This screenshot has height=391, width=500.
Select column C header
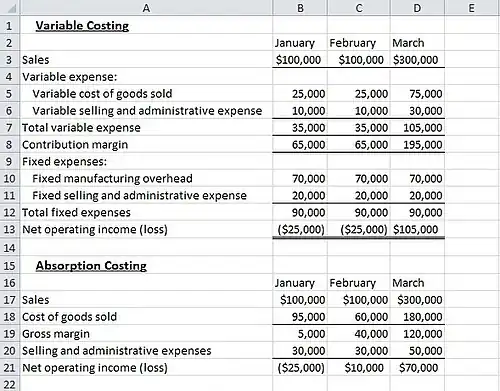pyautogui.click(x=359, y=7)
